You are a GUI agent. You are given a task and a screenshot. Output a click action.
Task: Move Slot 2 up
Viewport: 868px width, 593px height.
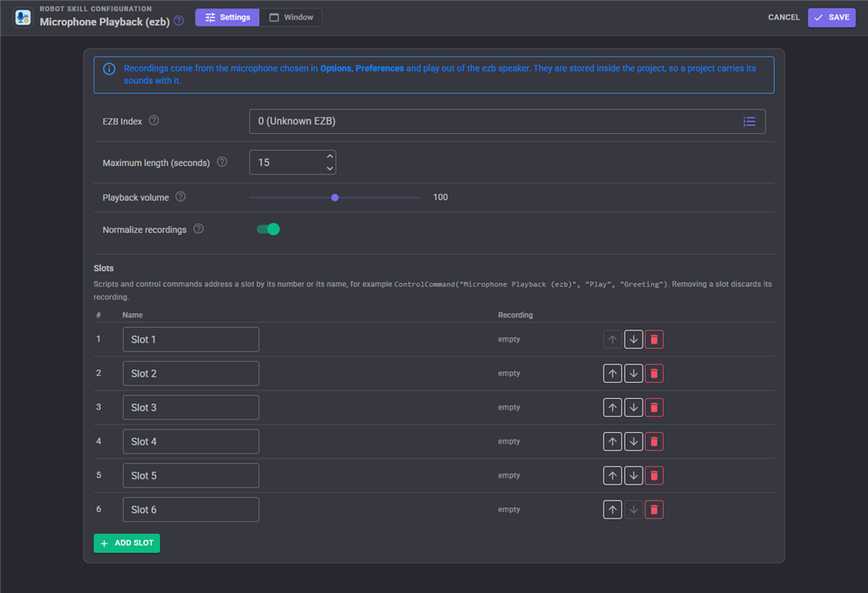612,374
